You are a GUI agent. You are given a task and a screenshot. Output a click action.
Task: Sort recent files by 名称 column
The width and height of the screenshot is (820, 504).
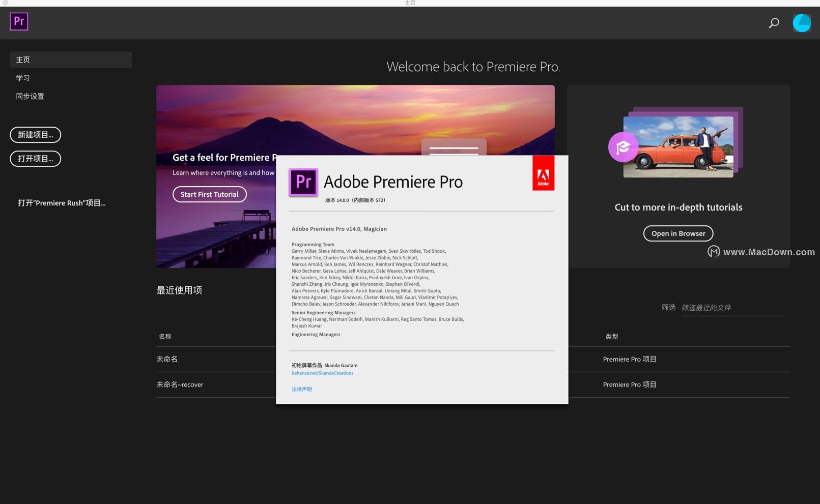[165, 337]
